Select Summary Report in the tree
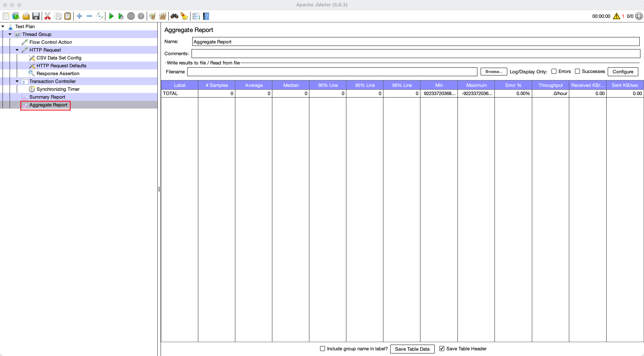Image resolution: width=644 pixels, height=356 pixels. pyautogui.click(x=47, y=97)
